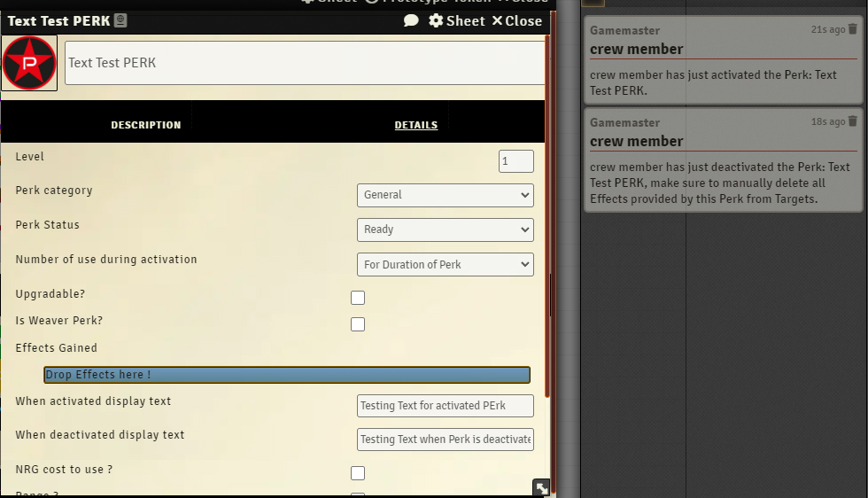Click the speech bubble icon in header
This screenshot has height=498, width=868.
pyautogui.click(x=411, y=20)
